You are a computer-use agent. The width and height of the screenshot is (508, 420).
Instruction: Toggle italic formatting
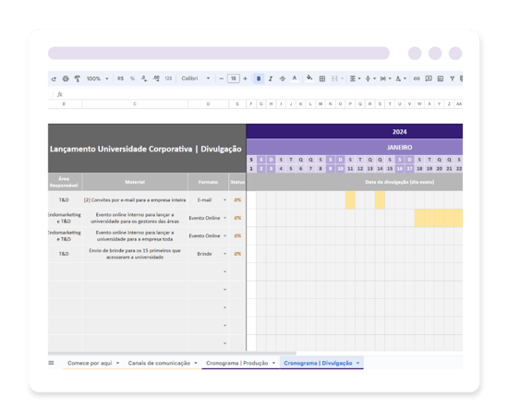pos(271,78)
